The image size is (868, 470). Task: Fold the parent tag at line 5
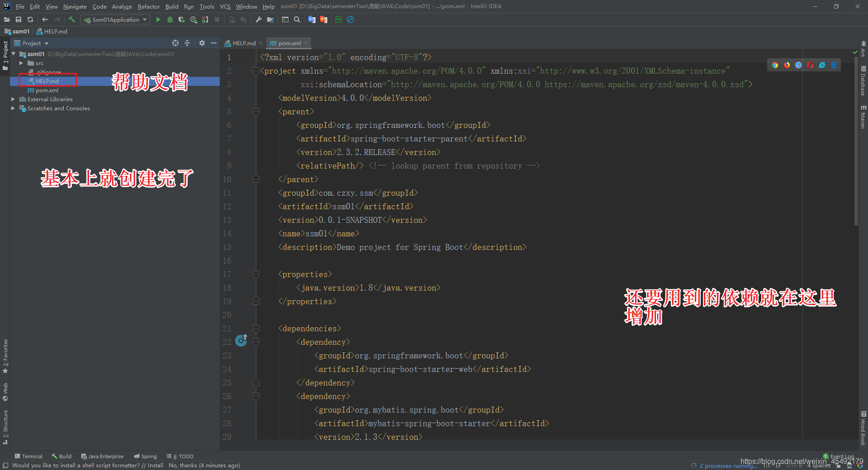pyautogui.click(x=256, y=111)
